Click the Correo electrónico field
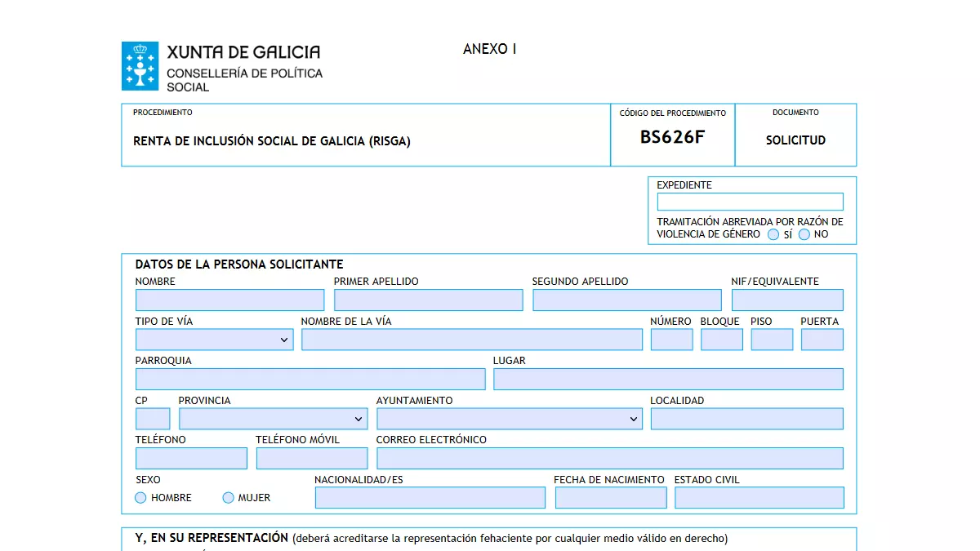The height and width of the screenshot is (551, 980). (x=610, y=458)
